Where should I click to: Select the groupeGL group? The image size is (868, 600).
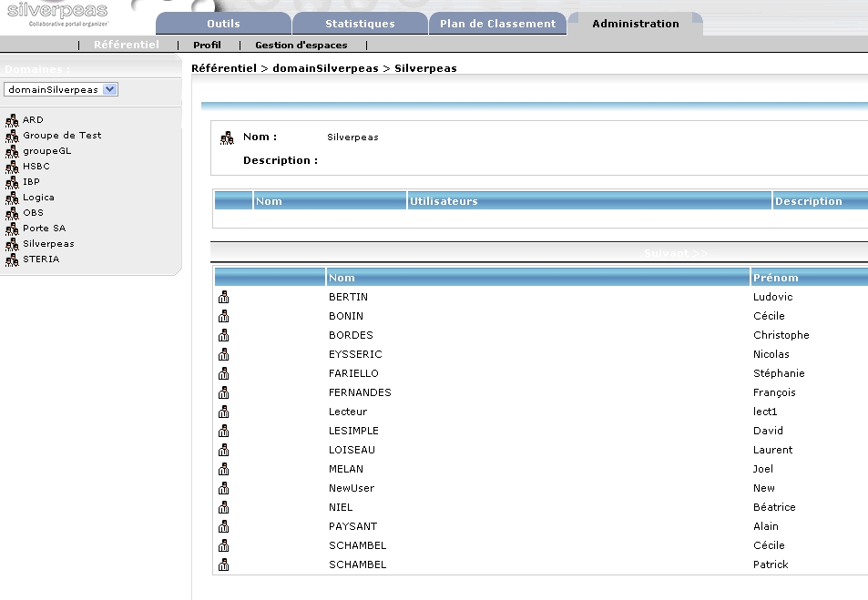(47, 150)
